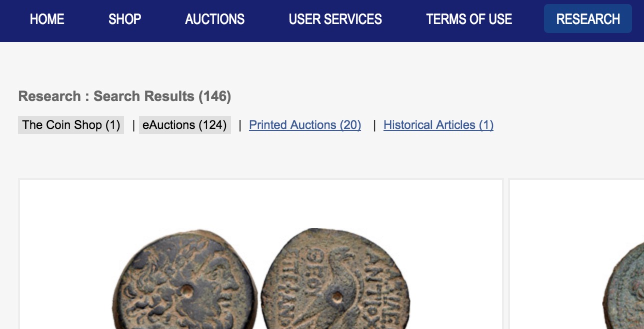Show the eAuctions (124) results
This screenshot has width=644, height=329.
point(184,125)
